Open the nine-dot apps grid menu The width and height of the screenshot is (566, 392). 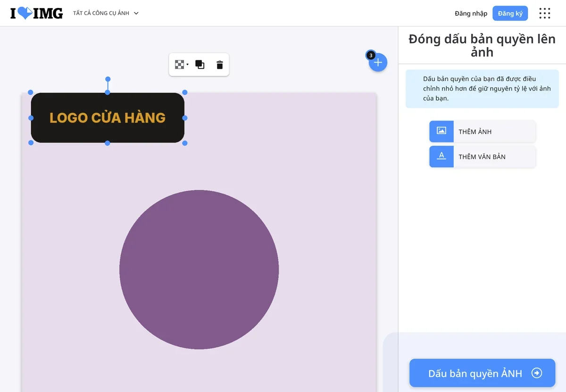coord(545,13)
